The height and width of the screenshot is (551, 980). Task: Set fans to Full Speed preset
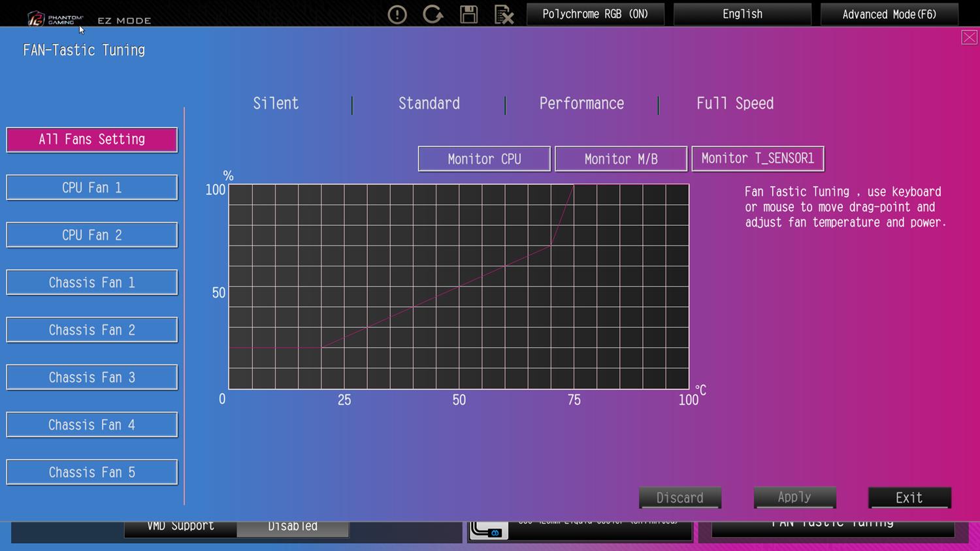click(x=735, y=104)
